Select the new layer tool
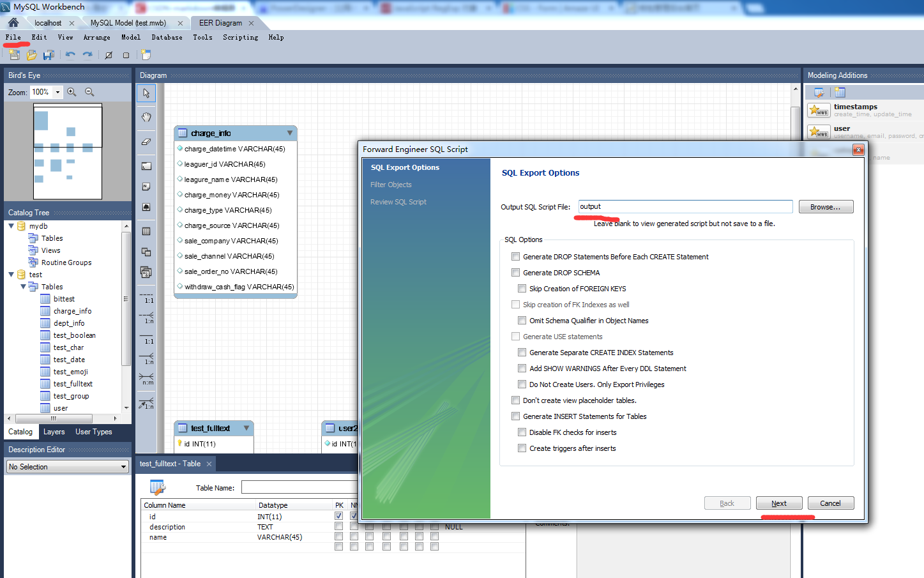 point(146,165)
